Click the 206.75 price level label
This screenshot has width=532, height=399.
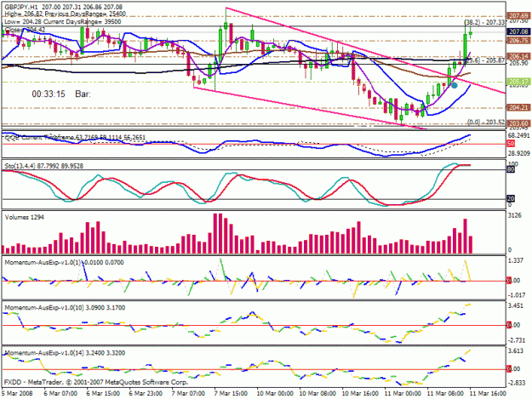point(518,40)
